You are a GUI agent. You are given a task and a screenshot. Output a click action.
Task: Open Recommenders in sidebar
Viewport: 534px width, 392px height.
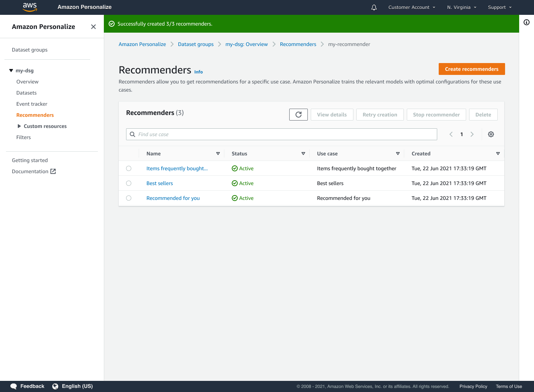point(35,115)
